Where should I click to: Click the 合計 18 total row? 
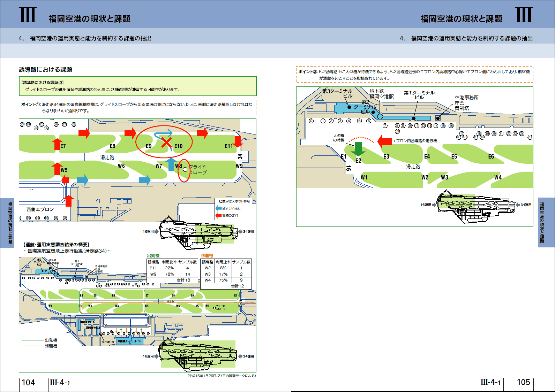[172, 280]
